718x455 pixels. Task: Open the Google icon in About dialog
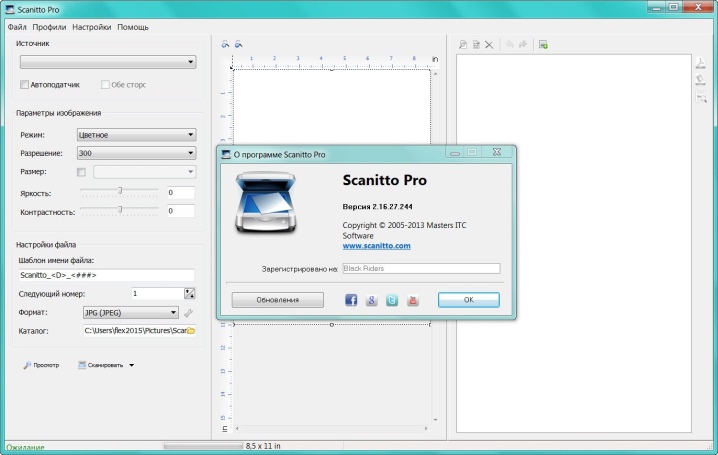coord(371,300)
